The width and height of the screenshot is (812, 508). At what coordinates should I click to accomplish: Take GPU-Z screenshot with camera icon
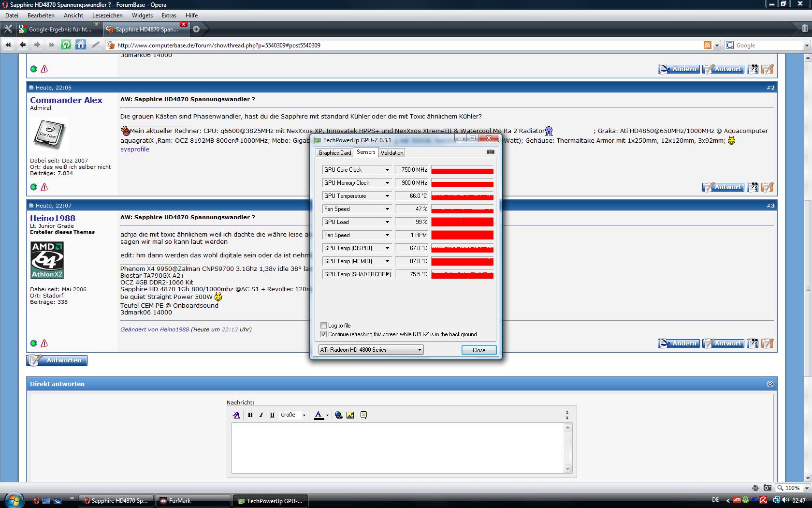[x=491, y=152]
